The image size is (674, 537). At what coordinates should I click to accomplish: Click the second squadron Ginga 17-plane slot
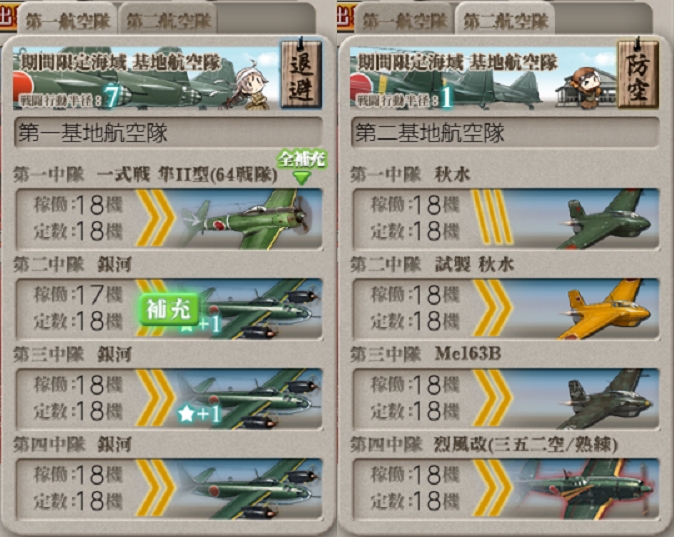[169, 308]
